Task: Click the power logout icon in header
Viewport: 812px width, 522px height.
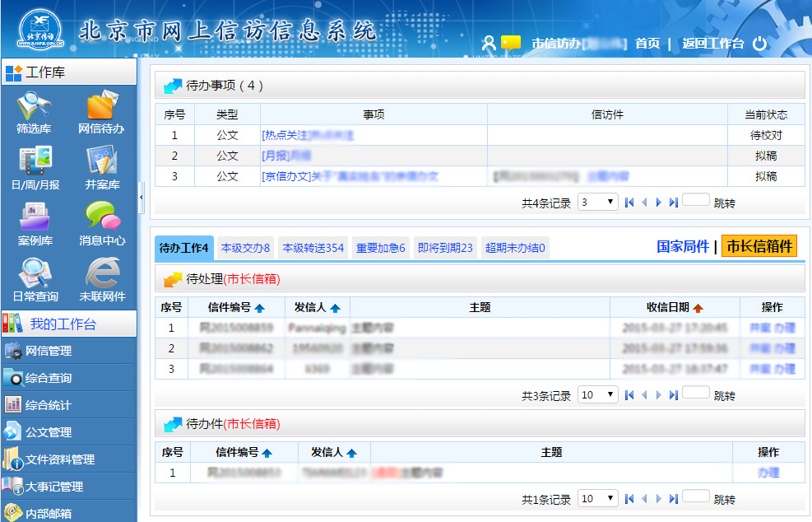Action: tap(760, 43)
